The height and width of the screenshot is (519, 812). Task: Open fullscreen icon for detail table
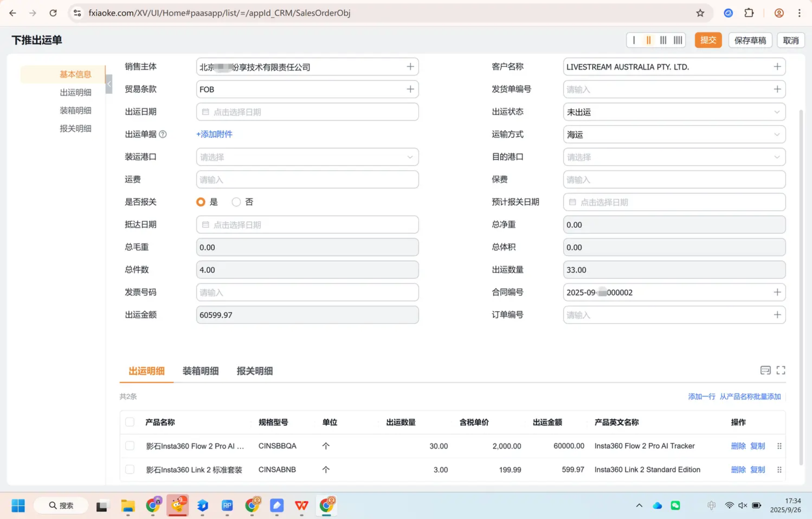781,370
